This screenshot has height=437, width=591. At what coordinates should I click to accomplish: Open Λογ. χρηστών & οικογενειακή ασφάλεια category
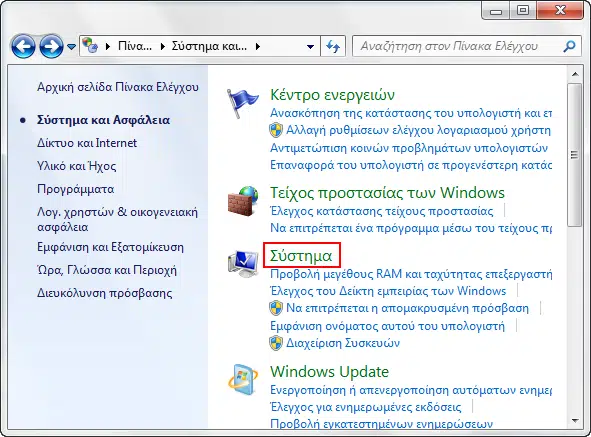(x=117, y=219)
